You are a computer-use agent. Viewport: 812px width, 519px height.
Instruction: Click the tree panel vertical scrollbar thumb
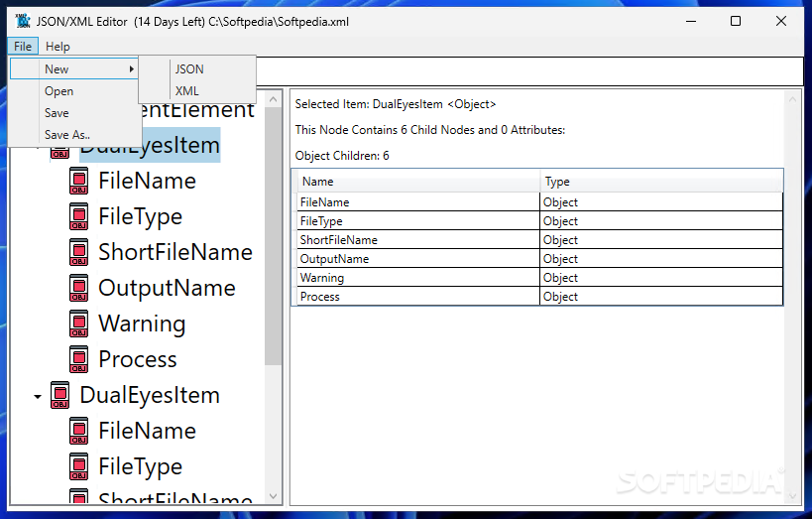click(273, 236)
